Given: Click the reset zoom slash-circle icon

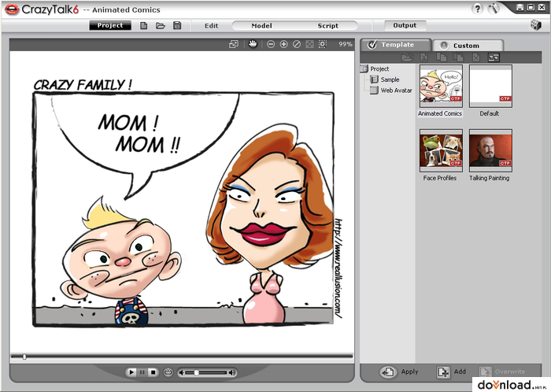Looking at the screenshot, I should [297, 44].
